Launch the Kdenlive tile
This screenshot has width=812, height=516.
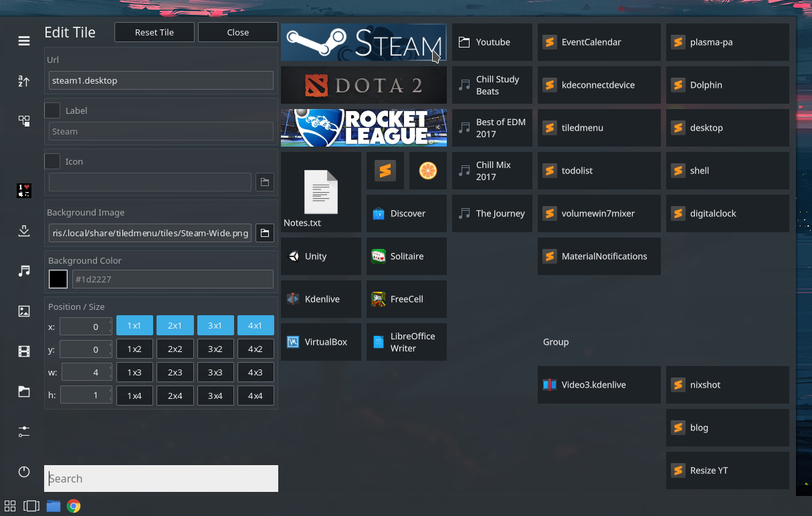321,299
